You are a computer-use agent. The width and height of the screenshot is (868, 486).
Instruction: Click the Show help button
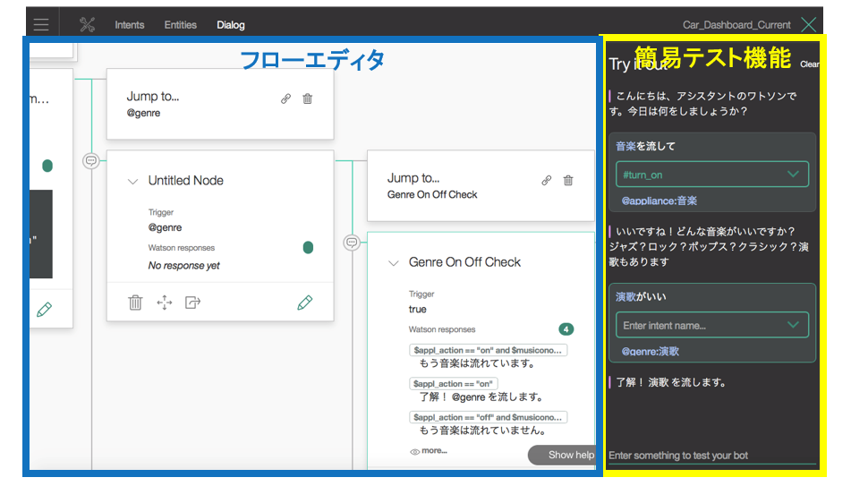click(563, 455)
